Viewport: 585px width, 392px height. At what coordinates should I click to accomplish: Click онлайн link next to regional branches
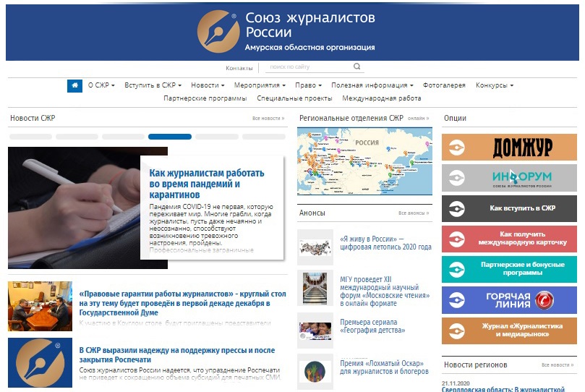[x=418, y=118]
